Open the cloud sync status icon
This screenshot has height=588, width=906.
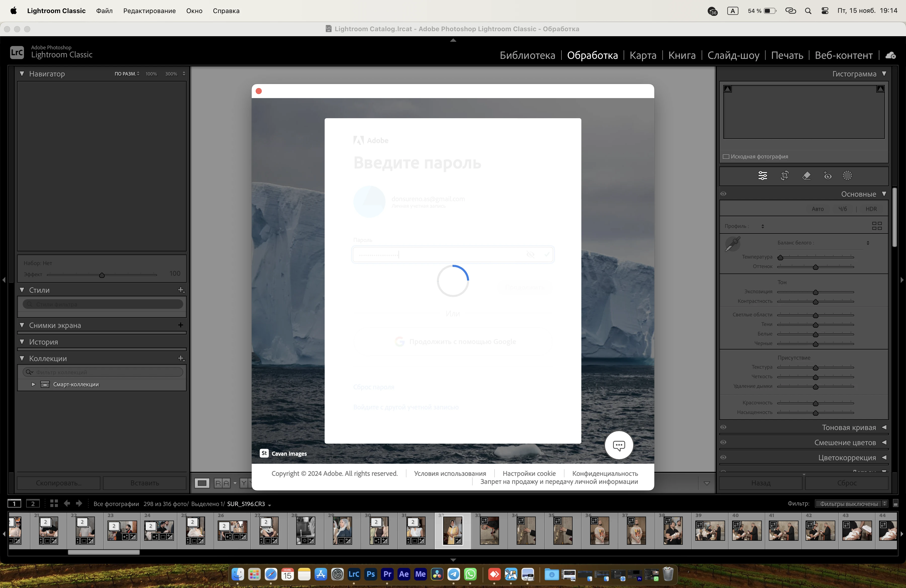pyautogui.click(x=891, y=56)
